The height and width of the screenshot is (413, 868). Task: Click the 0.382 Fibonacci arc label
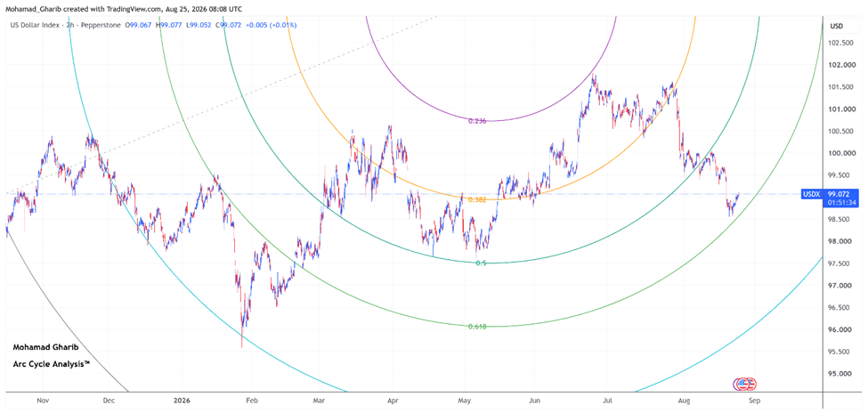pos(476,199)
